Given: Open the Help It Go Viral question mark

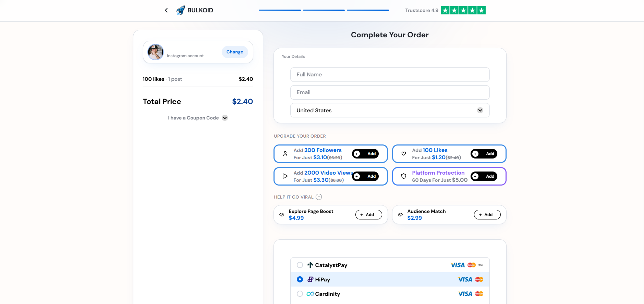Looking at the screenshot, I should (x=319, y=197).
